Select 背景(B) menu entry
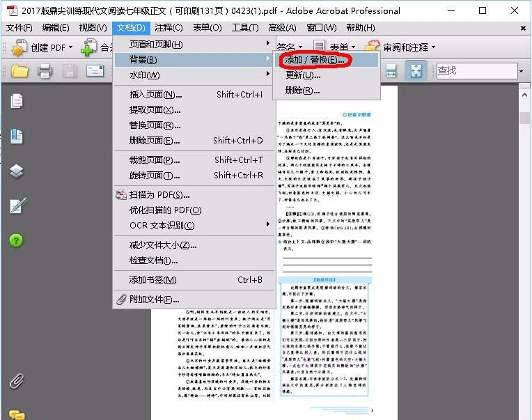This screenshot has width=532, height=420. 194,60
